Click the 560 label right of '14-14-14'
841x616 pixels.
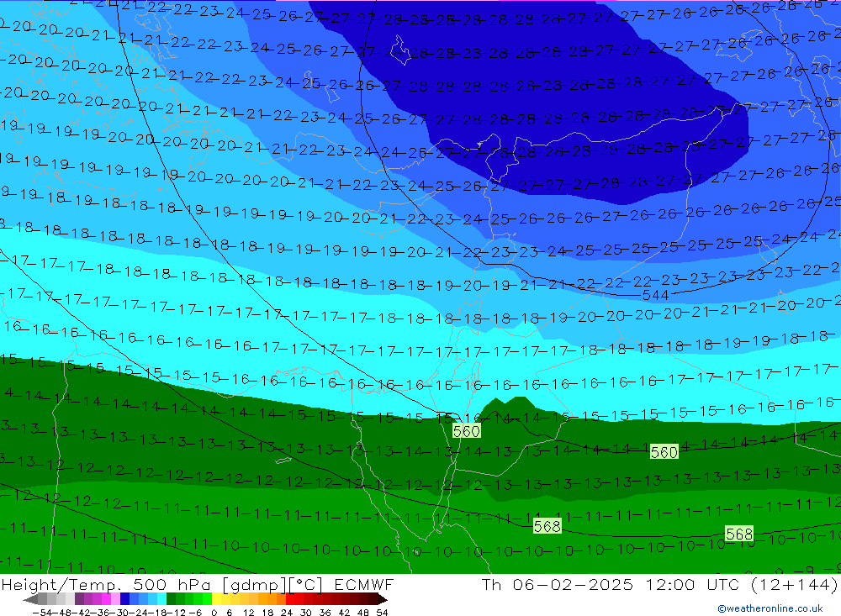[664, 452]
